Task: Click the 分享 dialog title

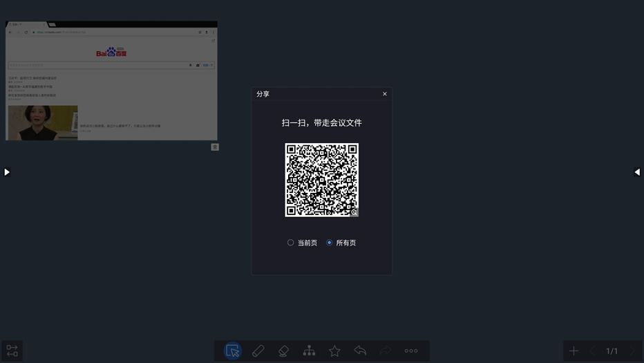Action: (x=263, y=94)
